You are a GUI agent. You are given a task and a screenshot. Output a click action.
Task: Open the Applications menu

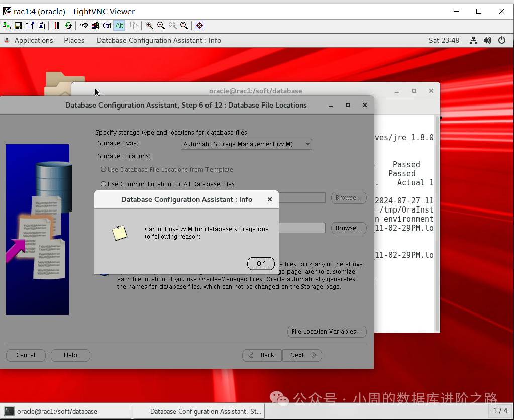click(34, 40)
